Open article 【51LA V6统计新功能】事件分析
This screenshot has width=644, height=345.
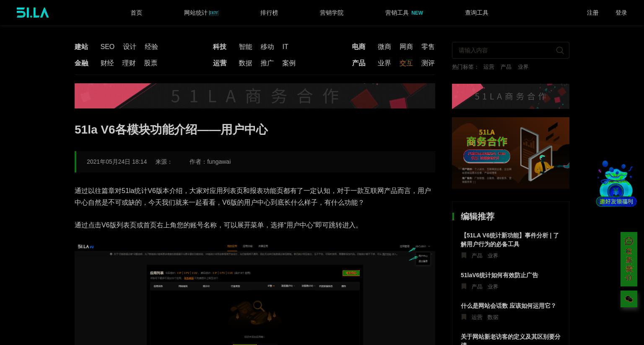(510, 239)
